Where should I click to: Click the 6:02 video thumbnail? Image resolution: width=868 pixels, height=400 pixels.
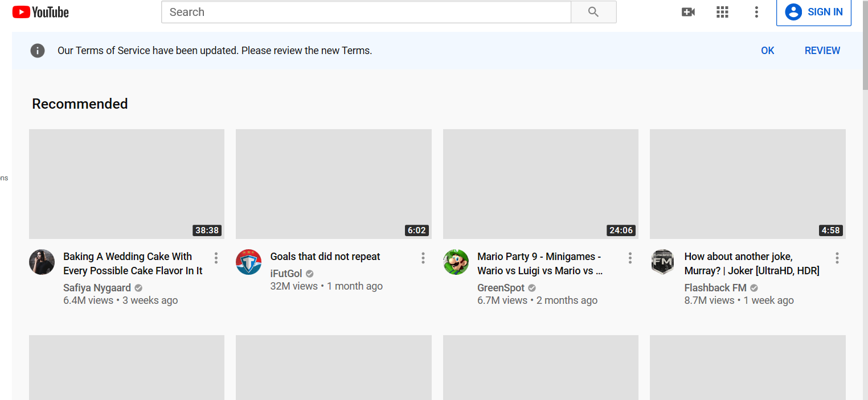[x=334, y=184]
